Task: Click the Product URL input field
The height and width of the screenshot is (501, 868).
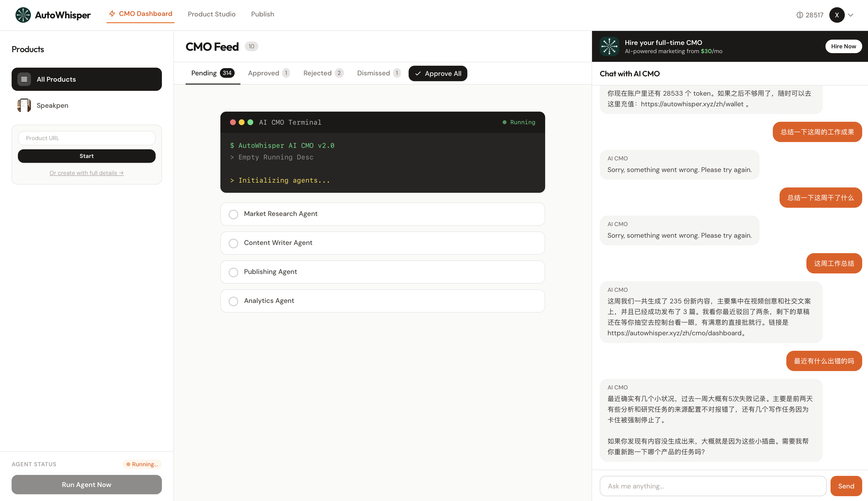Action: click(86, 138)
